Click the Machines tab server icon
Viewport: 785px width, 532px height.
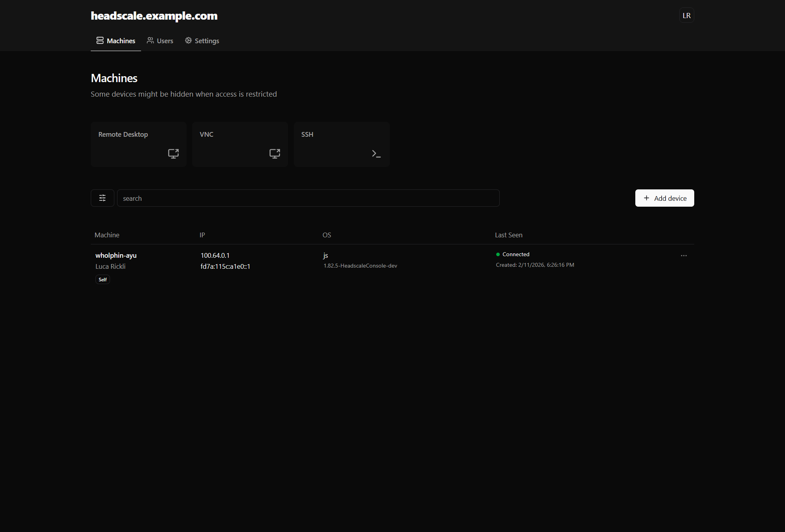pos(100,40)
